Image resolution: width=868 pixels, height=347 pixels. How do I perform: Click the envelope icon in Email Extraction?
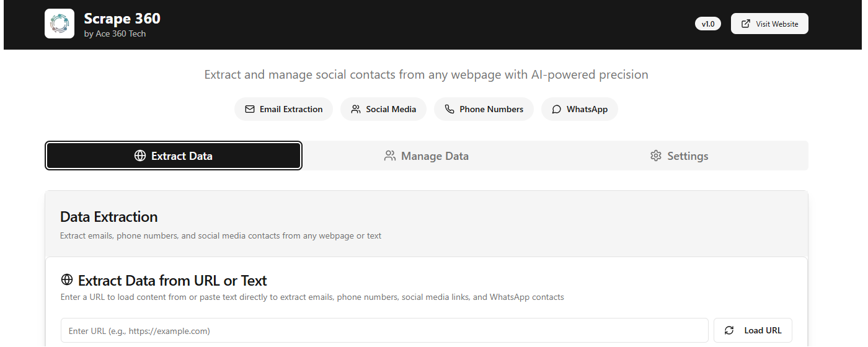pyautogui.click(x=250, y=109)
